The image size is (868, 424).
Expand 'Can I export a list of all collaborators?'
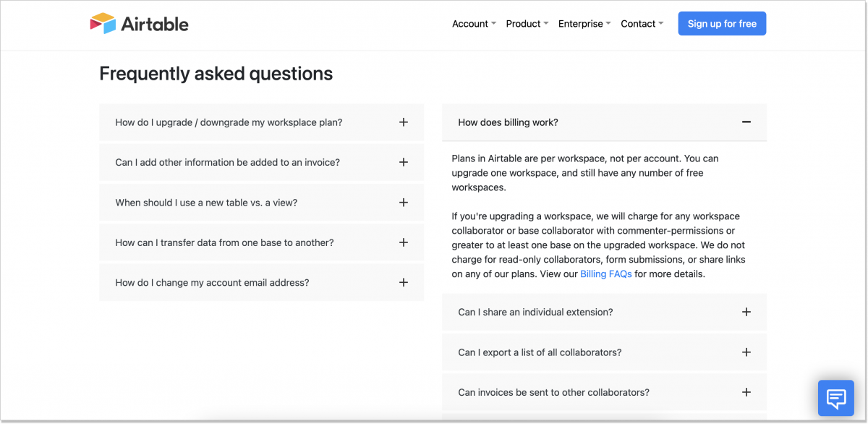604,352
